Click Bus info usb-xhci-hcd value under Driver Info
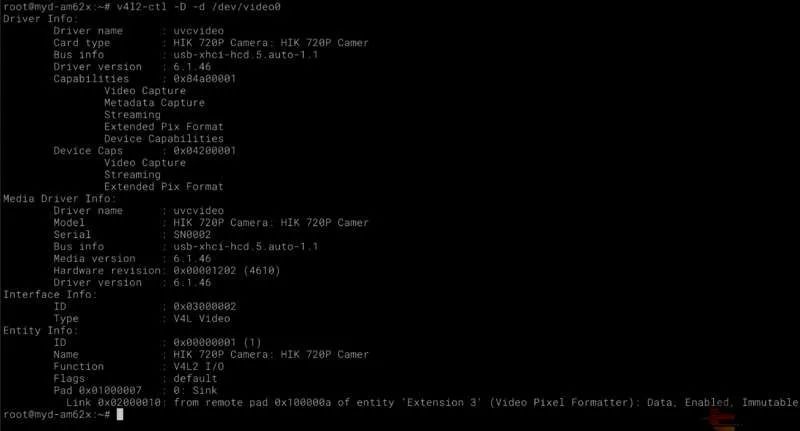The width and height of the screenshot is (800, 431). 245,55
